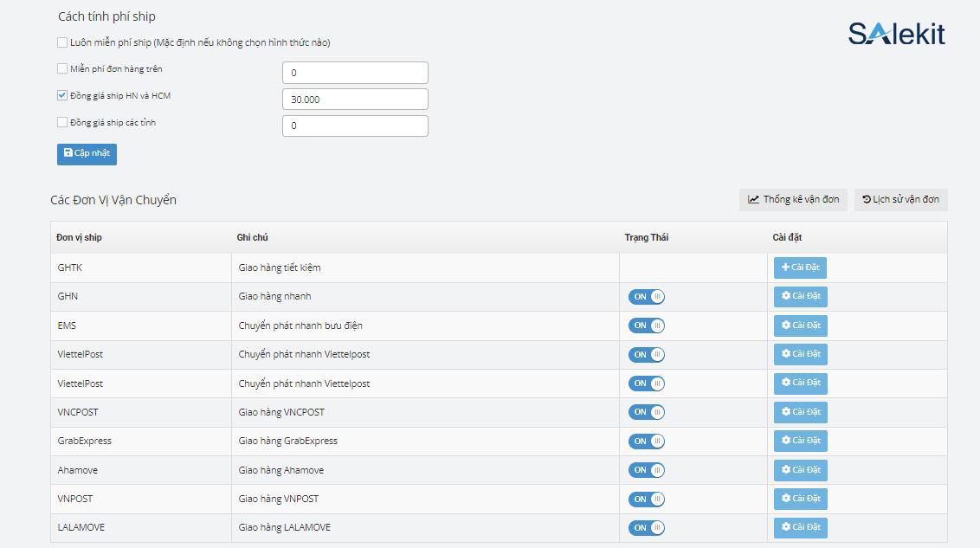View Lịch sử vận đơn history

pyautogui.click(x=900, y=200)
